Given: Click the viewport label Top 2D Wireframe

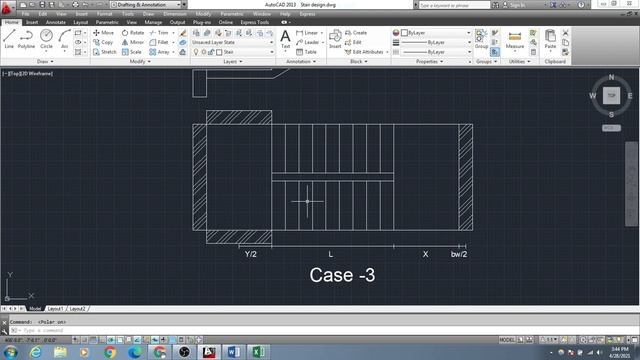Looking at the screenshot, I should (27, 73).
